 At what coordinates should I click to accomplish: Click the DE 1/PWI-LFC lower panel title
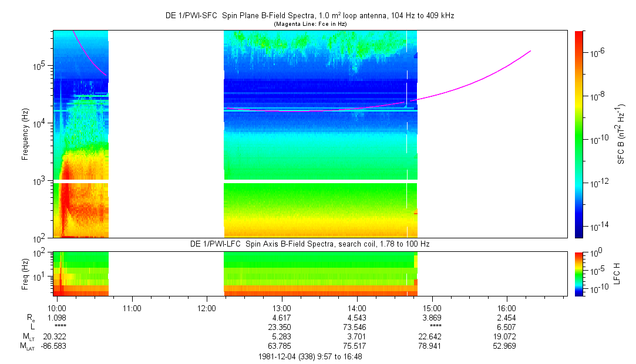click(309, 244)
